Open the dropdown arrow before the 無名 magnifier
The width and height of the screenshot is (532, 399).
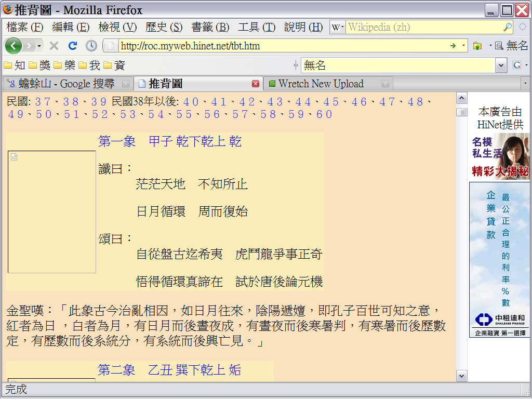tap(490, 46)
